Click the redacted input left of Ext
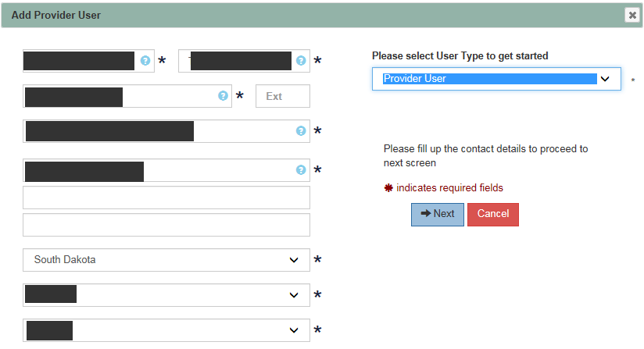 coord(127,96)
